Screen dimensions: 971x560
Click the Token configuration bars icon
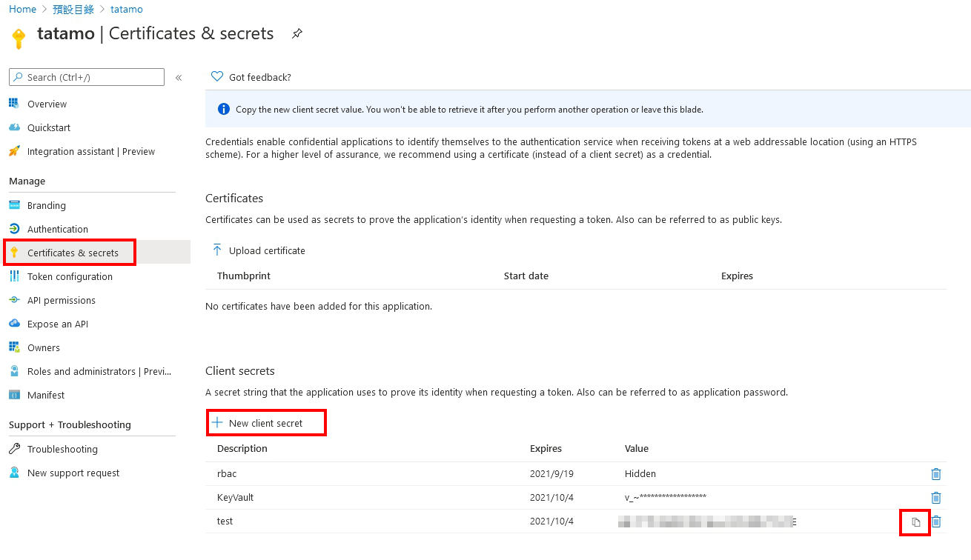(14, 276)
